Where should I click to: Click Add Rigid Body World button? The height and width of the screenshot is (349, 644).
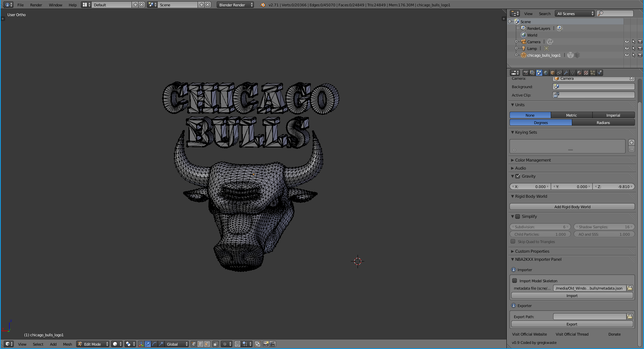[x=572, y=207]
